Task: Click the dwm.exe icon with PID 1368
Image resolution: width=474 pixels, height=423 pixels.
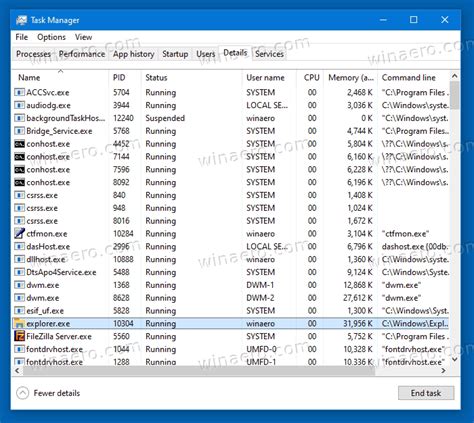Action: point(19,285)
